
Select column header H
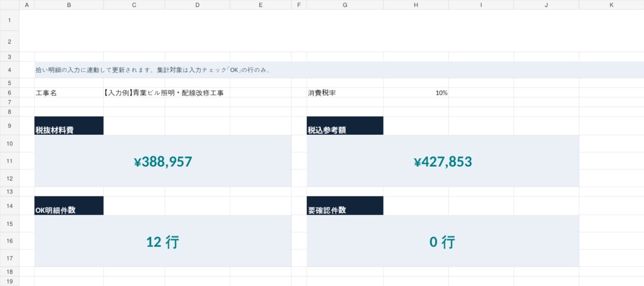[416, 5]
